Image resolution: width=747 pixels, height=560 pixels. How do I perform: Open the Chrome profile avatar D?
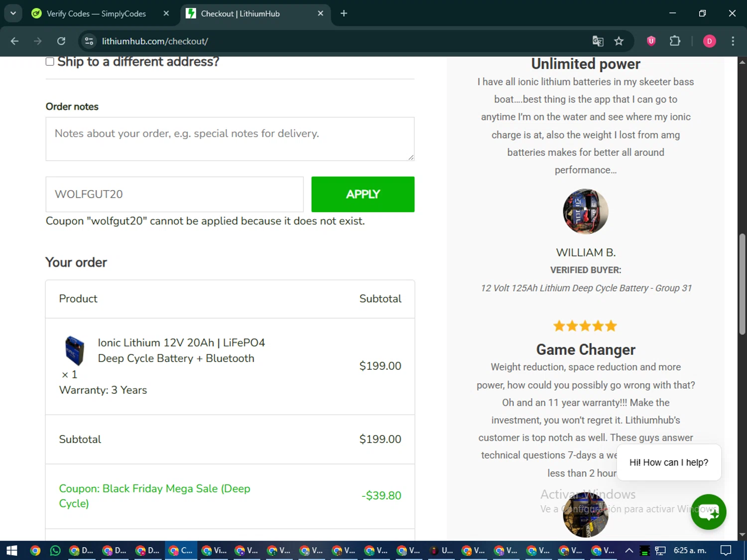tap(709, 41)
